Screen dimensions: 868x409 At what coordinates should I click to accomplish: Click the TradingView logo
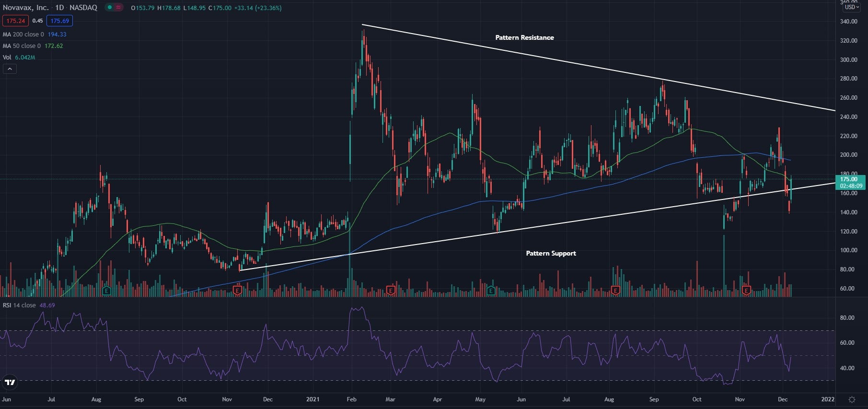10,382
